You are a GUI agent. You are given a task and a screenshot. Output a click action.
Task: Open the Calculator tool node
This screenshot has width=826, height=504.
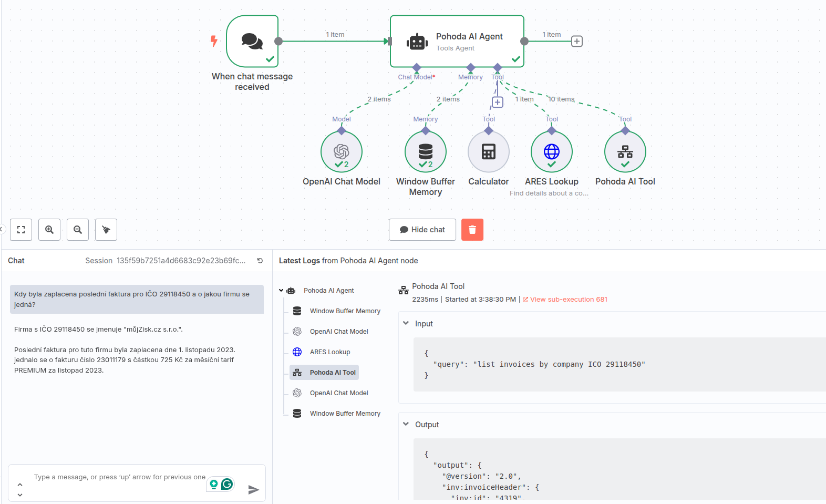click(x=489, y=151)
